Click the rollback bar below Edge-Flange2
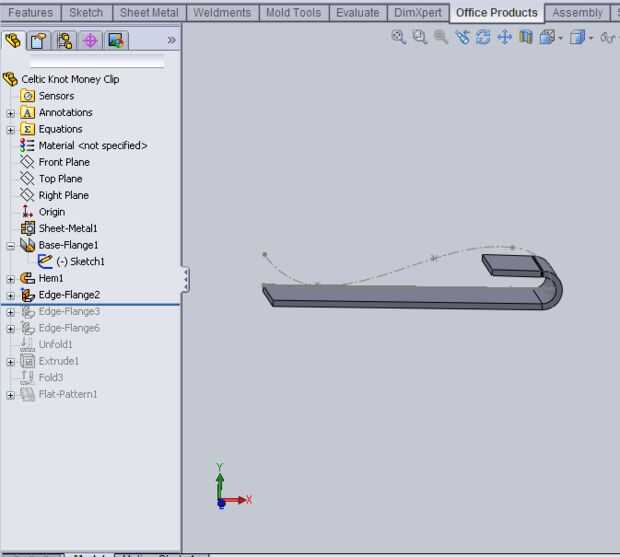 [x=90, y=304]
